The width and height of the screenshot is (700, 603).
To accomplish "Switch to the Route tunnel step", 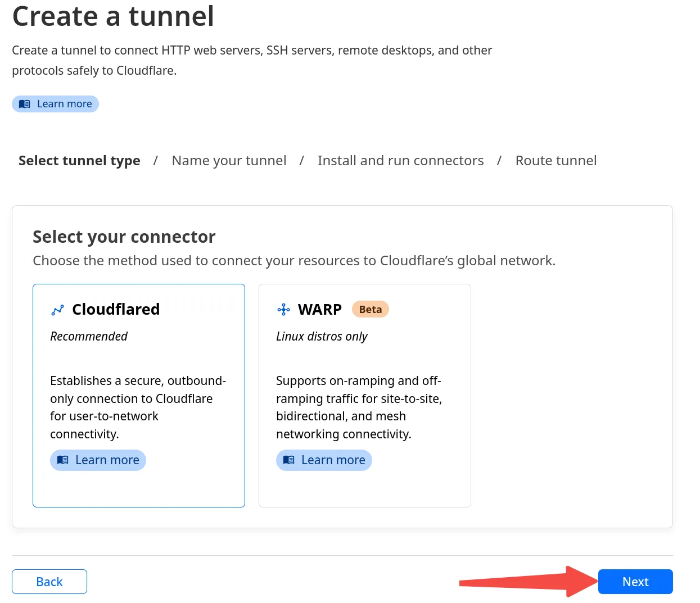I will (556, 161).
